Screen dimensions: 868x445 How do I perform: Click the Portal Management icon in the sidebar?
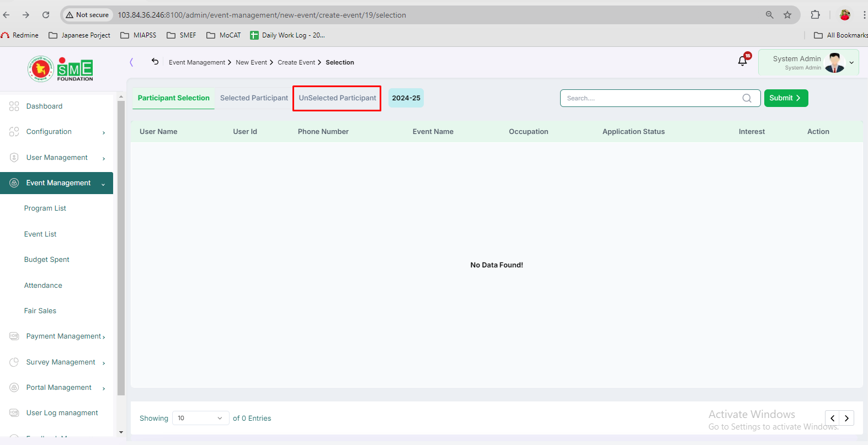coord(14,388)
